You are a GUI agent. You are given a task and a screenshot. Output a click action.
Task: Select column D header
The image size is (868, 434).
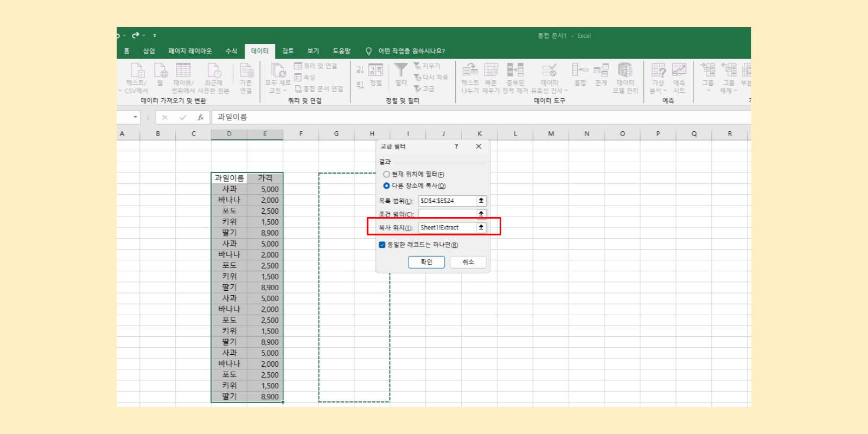pyautogui.click(x=229, y=133)
